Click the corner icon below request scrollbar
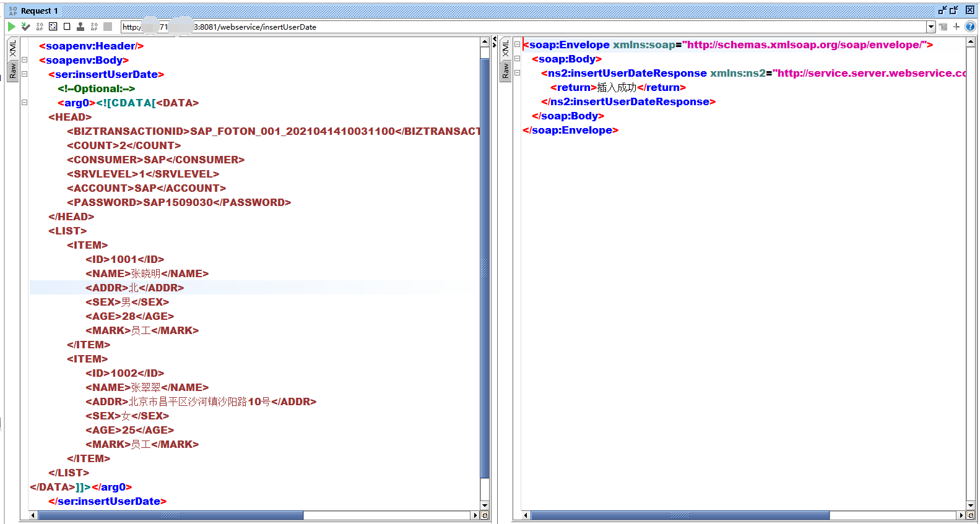 tap(485, 515)
